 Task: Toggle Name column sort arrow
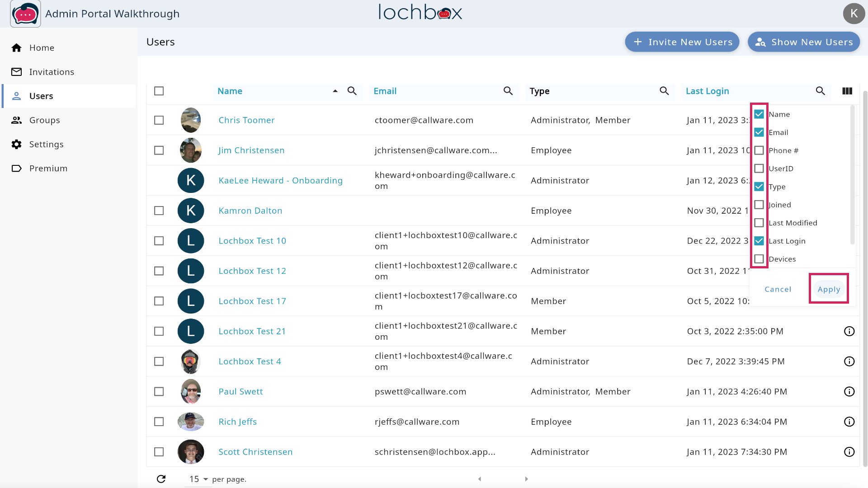tap(335, 91)
